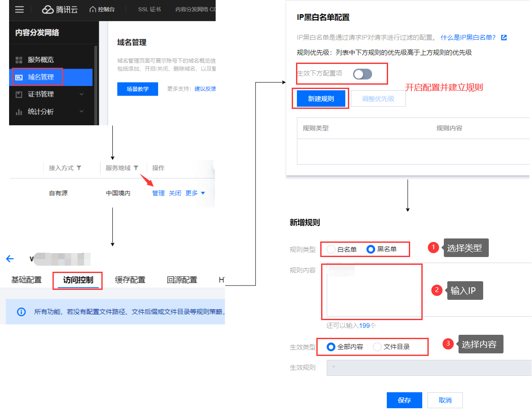
Task: Click the 调整优先级 button
Action: click(378, 99)
